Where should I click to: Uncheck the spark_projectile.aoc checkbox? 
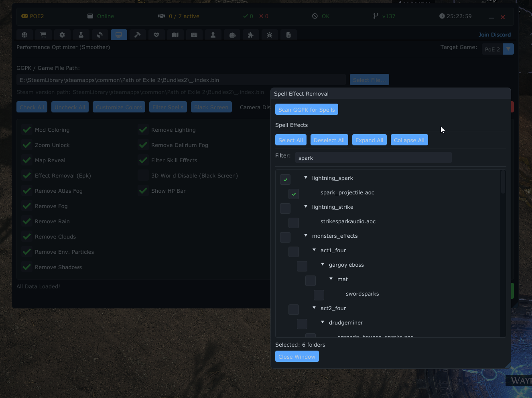294,194
